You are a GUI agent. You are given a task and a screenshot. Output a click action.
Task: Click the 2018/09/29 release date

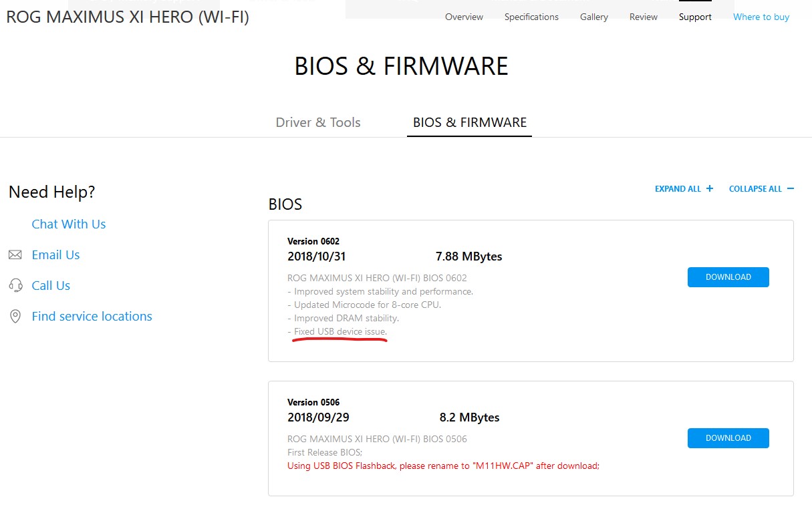318,417
